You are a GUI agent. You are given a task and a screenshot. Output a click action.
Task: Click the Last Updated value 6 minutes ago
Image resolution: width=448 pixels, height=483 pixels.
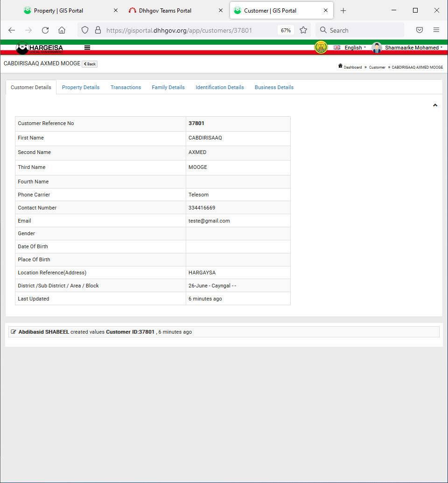click(x=205, y=299)
